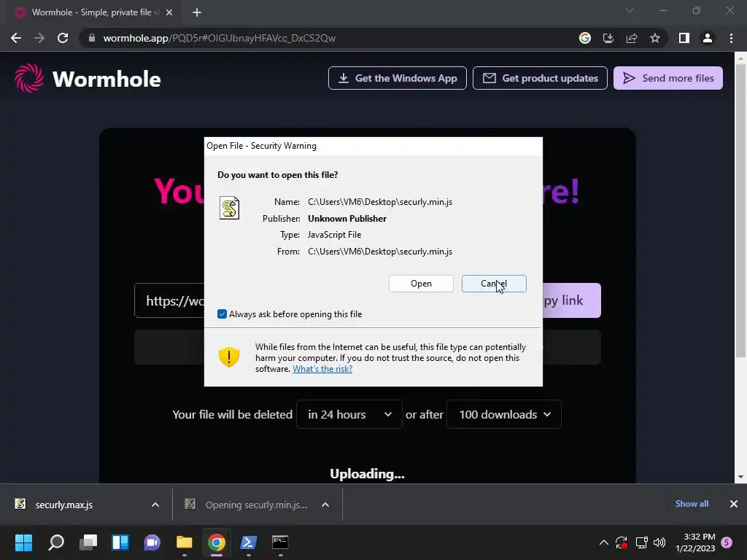Open the Chrome three-dot menu

[731, 38]
